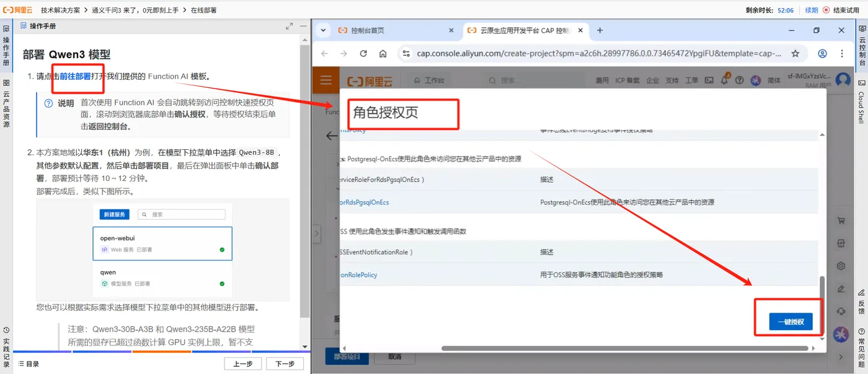Click the 部署项目 button behind the dialog

[347, 357]
